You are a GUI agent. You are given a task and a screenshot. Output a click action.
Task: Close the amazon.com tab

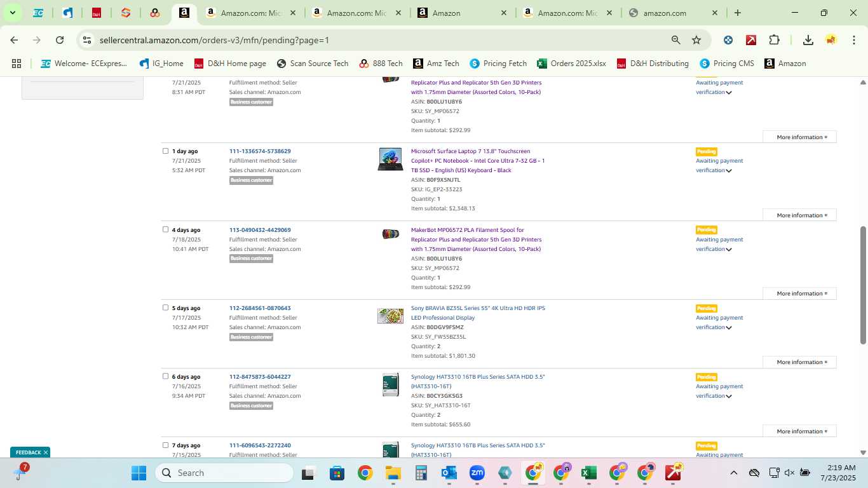714,13
